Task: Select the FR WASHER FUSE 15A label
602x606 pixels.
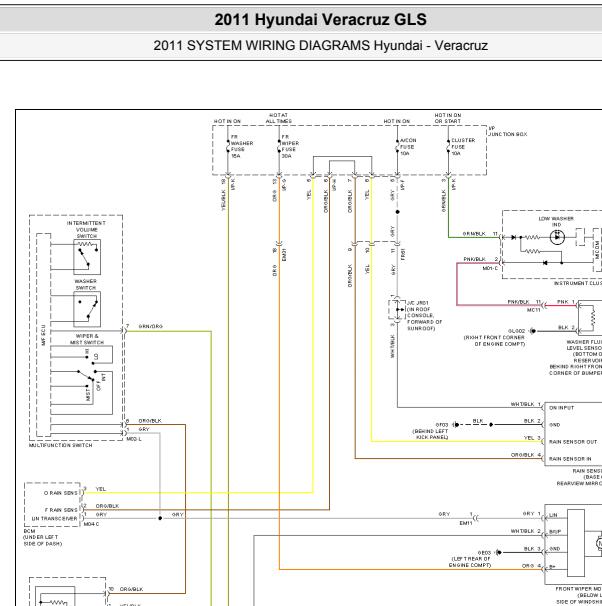Action: (242, 146)
